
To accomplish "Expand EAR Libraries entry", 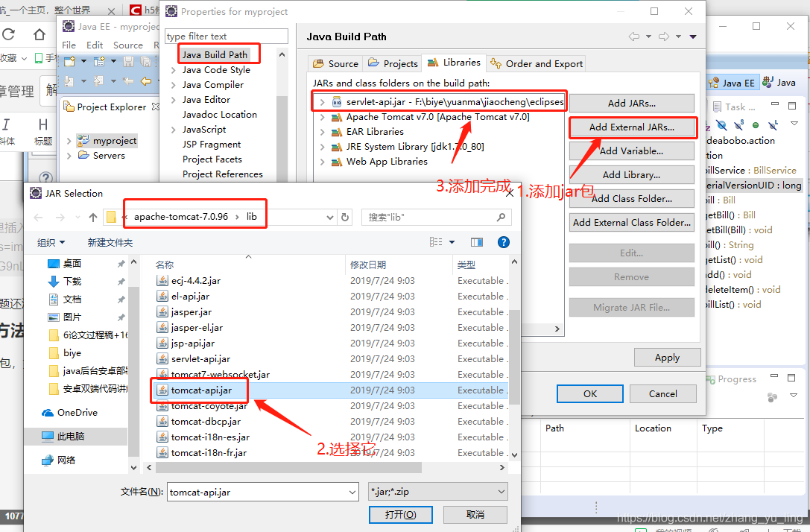I will tap(323, 132).
